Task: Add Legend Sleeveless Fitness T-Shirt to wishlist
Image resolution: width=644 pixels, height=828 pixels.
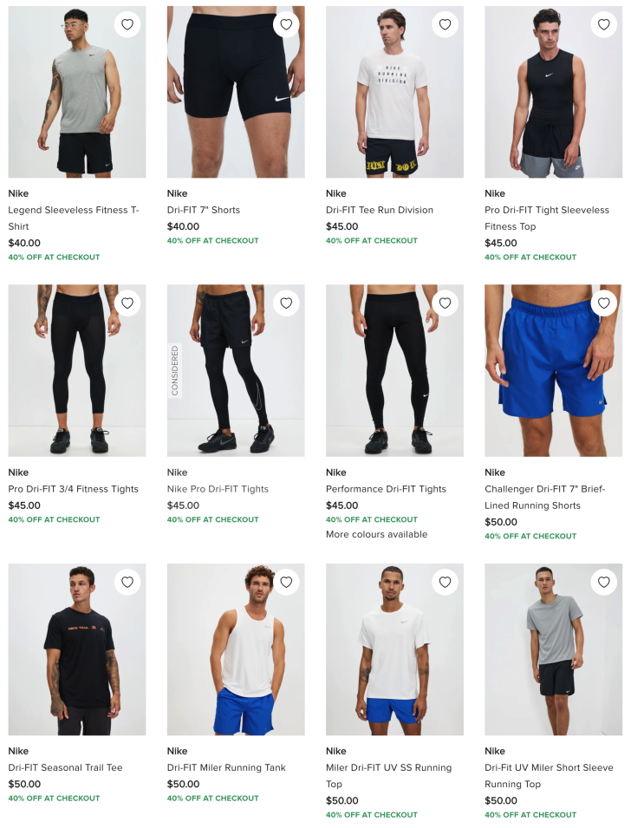Action: click(127, 24)
